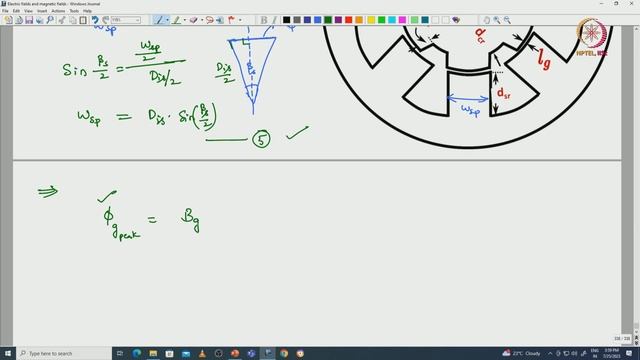Select the Highlighter tool
640x360 pixels.
pos(176,20)
